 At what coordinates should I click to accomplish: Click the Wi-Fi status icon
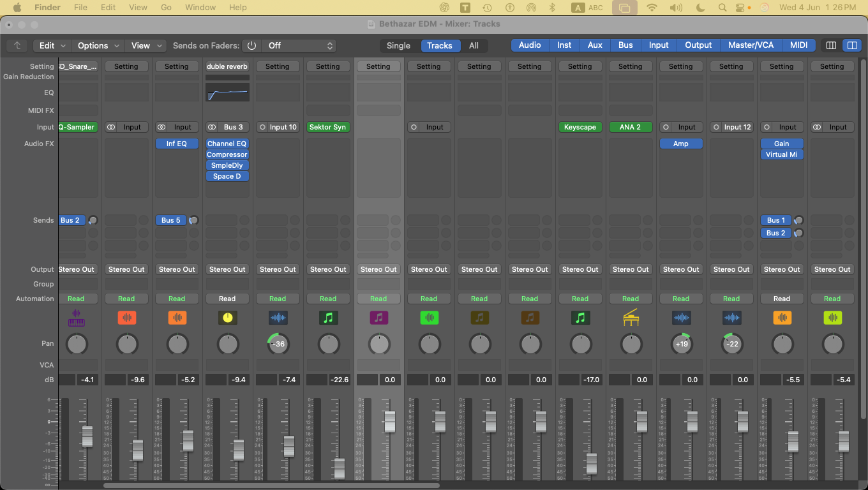(x=652, y=8)
